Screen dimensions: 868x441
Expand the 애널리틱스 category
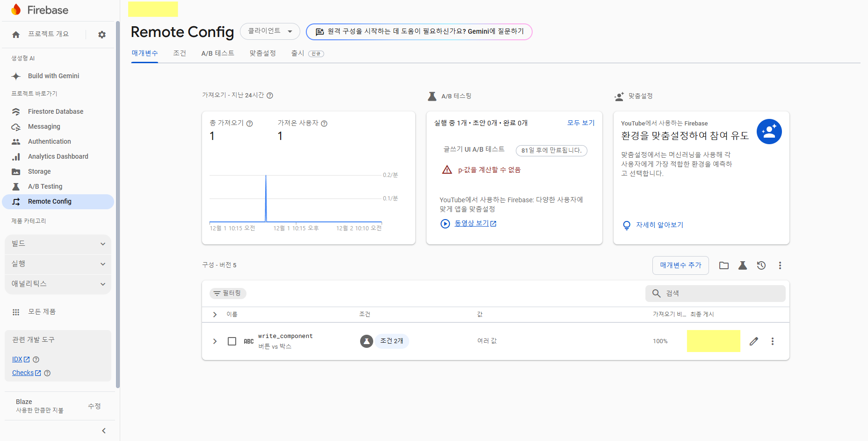pyautogui.click(x=58, y=284)
